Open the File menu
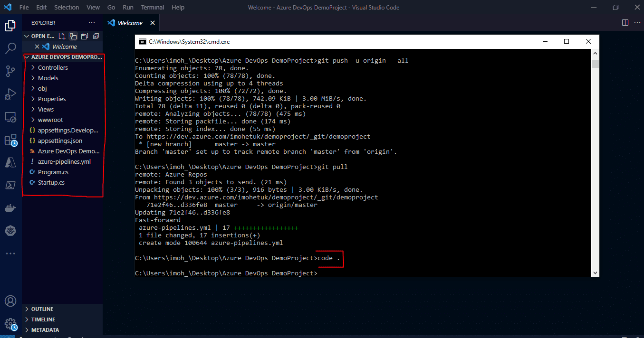This screenshot has height=338, width=644. [24, 7]
